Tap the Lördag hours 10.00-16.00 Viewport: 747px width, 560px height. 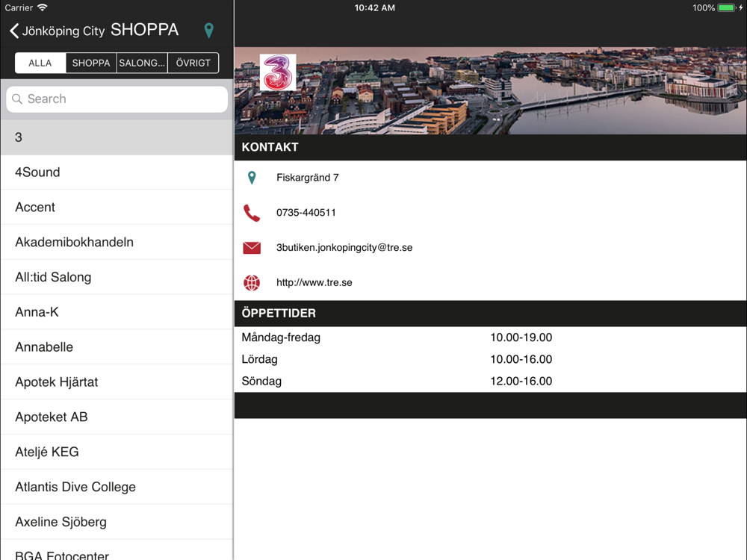coord(521,360)
